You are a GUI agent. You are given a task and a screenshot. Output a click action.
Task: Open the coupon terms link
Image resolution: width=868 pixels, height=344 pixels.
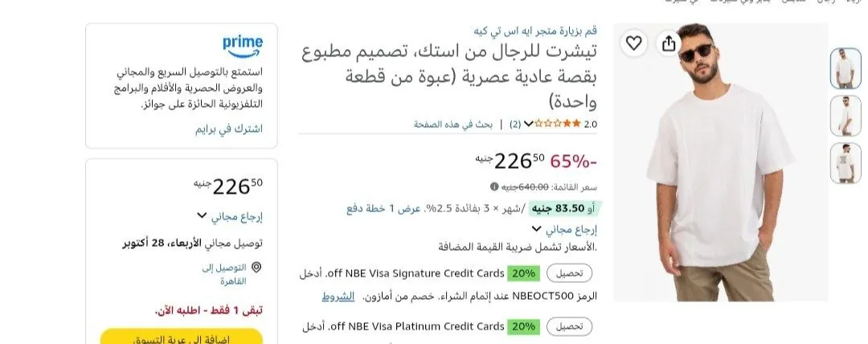point(338,297)
